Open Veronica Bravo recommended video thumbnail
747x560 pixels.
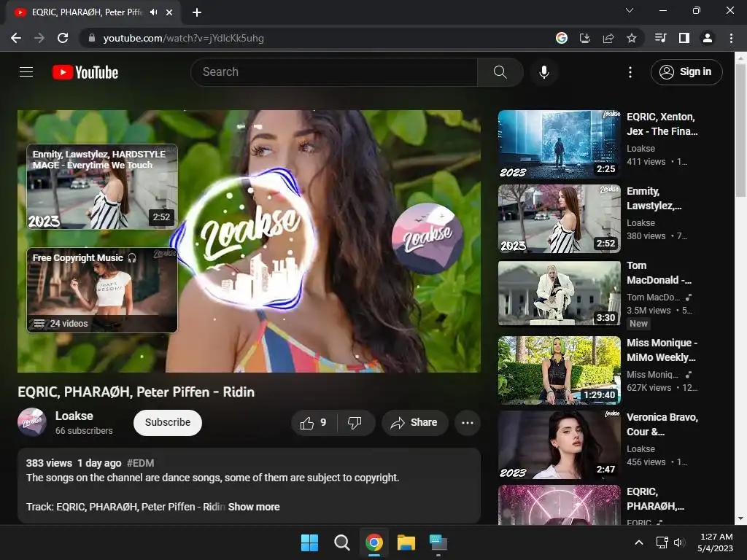click(x=560, y=445)
